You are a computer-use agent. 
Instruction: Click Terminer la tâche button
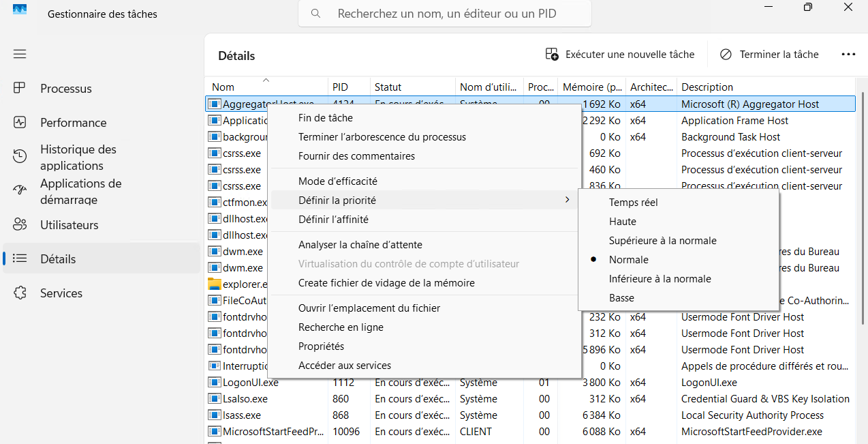(x=770, y=55)
